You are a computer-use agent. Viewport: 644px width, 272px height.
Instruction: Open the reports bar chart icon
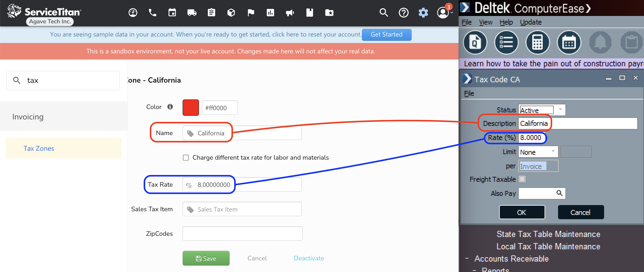[270, 13]
